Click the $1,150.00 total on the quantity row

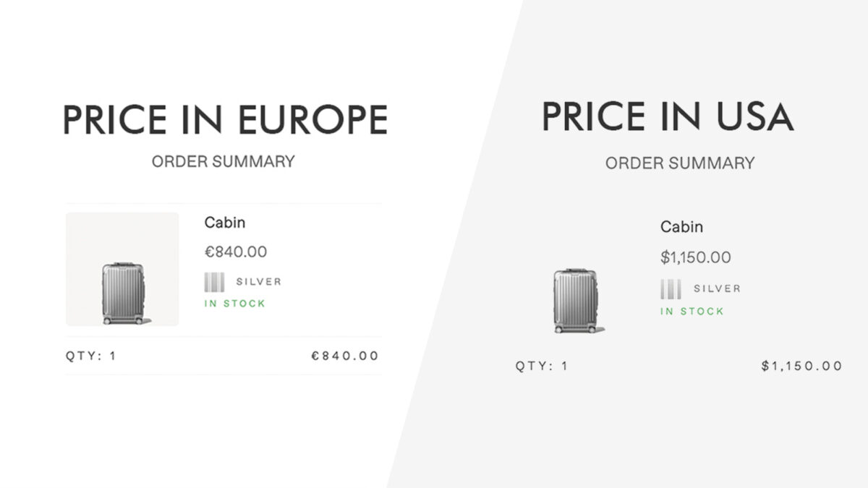[x=802, y=366]
